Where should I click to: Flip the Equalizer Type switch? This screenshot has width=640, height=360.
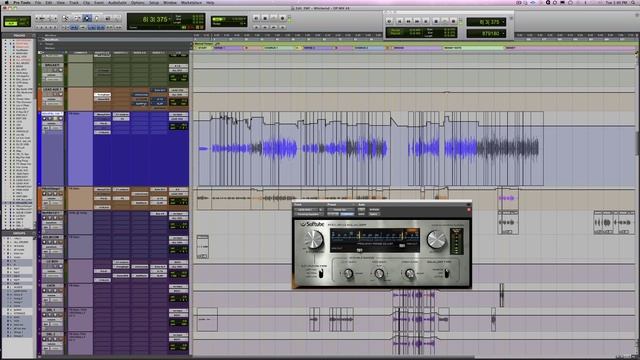pyautogui.click(x=447, y=273)
